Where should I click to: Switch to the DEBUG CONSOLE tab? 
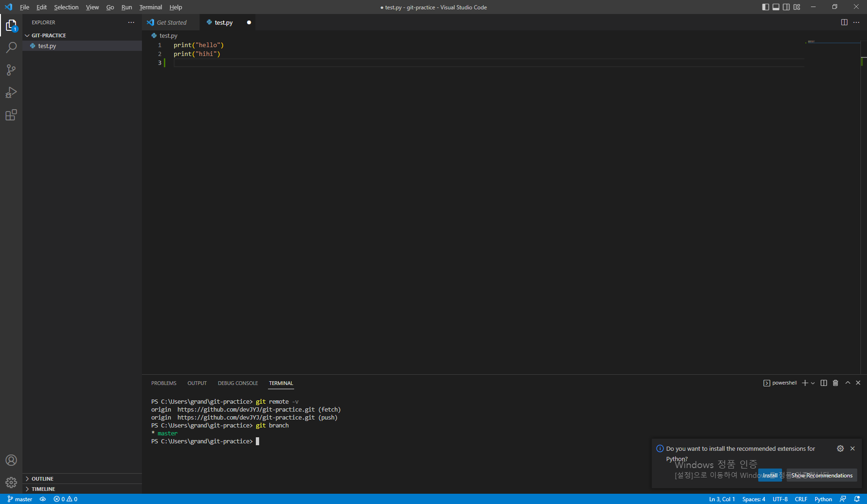click(x=238, y=383)
